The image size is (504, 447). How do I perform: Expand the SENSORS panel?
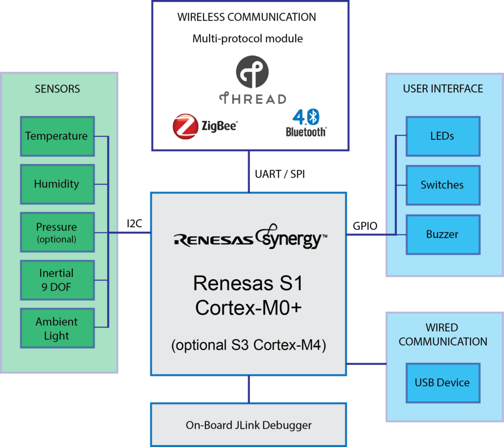(x=58, y=89)
